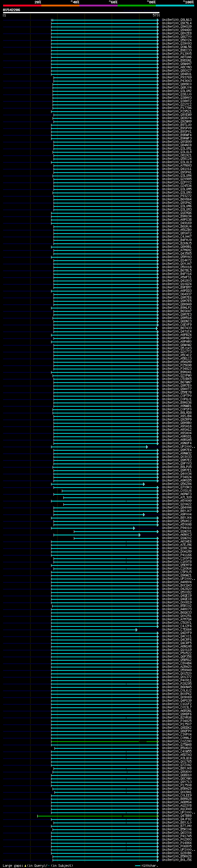The image size is (197, 868).
Task: Select label UniRef100_Q40034
Action: (177, 474)
